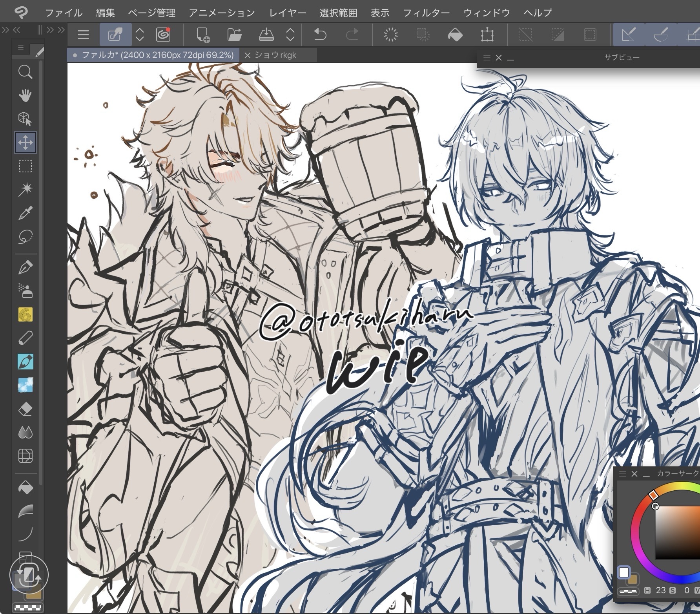Select the rectangular Selection marquee tool

[25, 166]
